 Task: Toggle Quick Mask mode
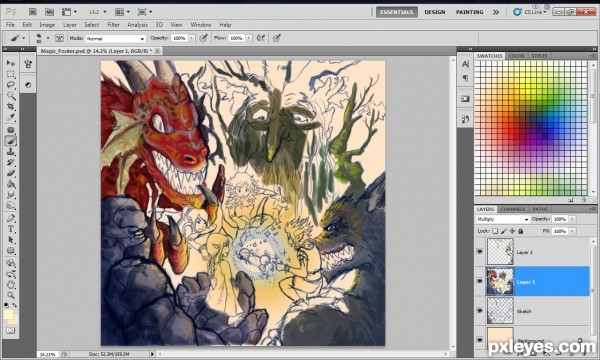pos(11,330)
